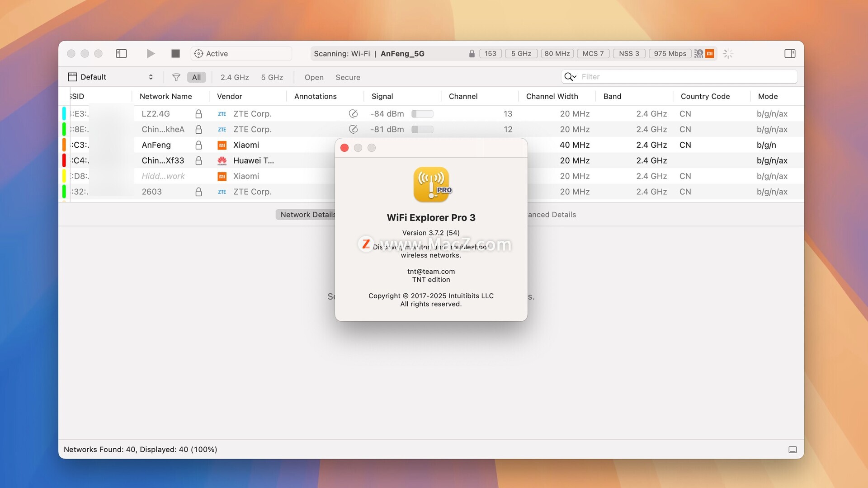Sort by Vendor column header

click(x=229, y=96)
